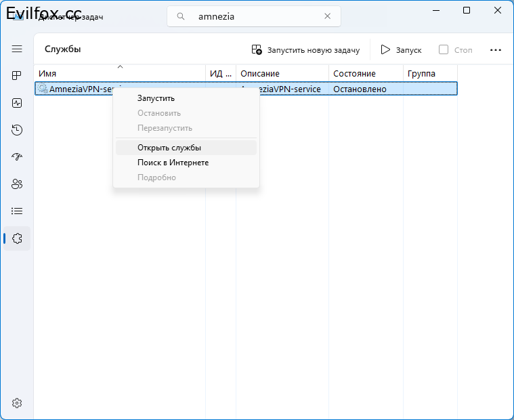Viewport: 514px width, 420px height.
Task: Open the Performance page in sidebar
Action: coord(17,103)
